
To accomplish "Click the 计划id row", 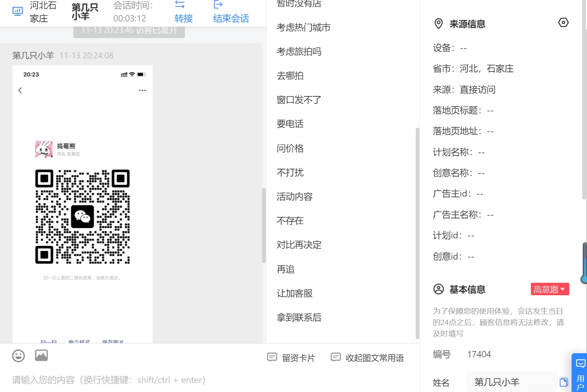I will (453, 235).
